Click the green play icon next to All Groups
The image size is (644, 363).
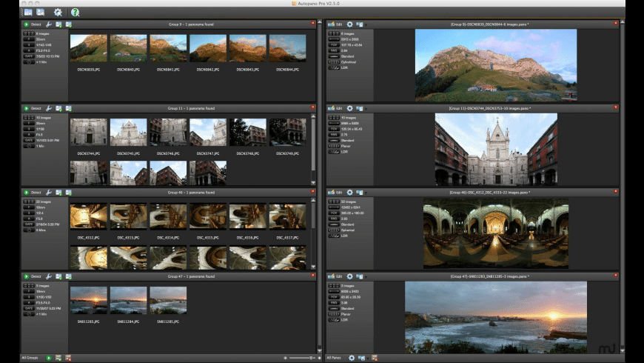coord(48,358)
